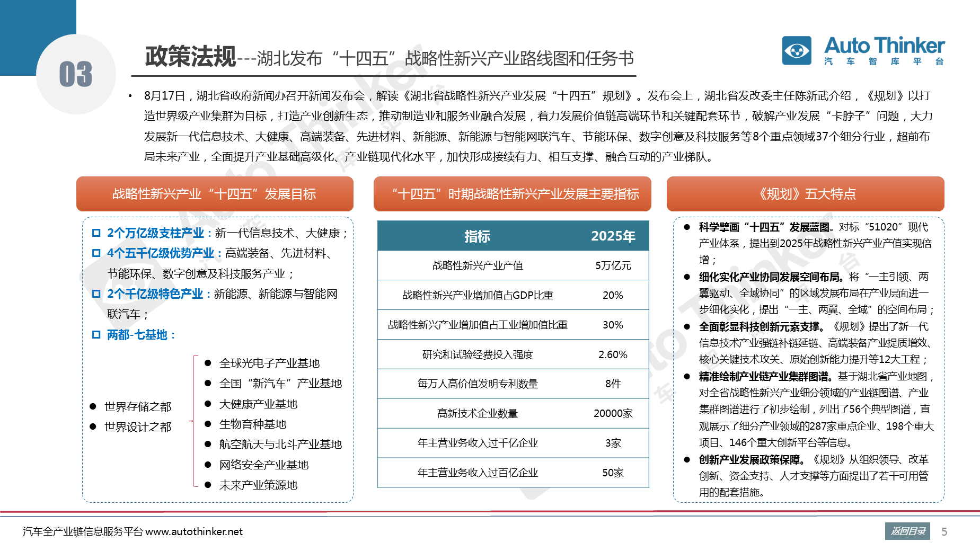Select the 年主营业务收入过千亿企业 cell
This screenshot has height=551, width=980.
478,443
